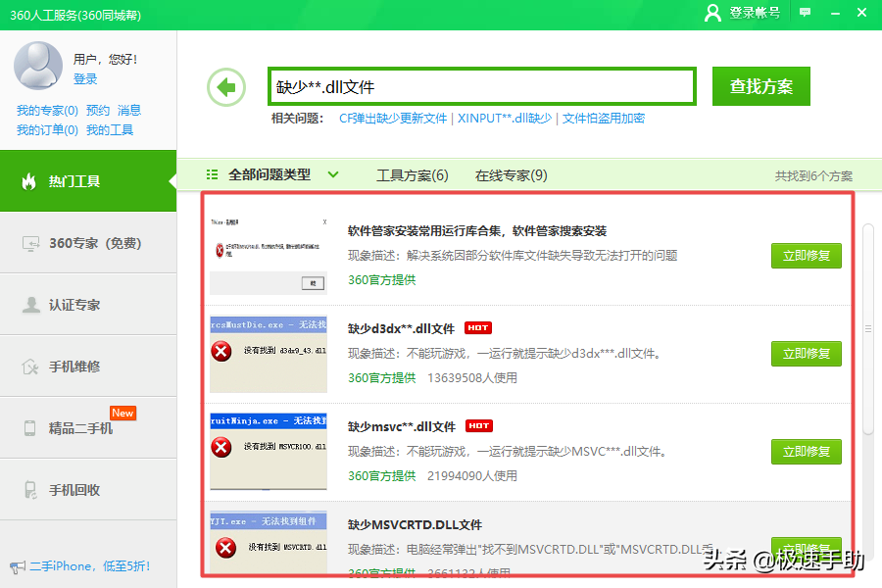The image size is (882, 588).
Task: Click 360官方提供 under 缺少msvc**.dll文件
Action: point(381,475)
